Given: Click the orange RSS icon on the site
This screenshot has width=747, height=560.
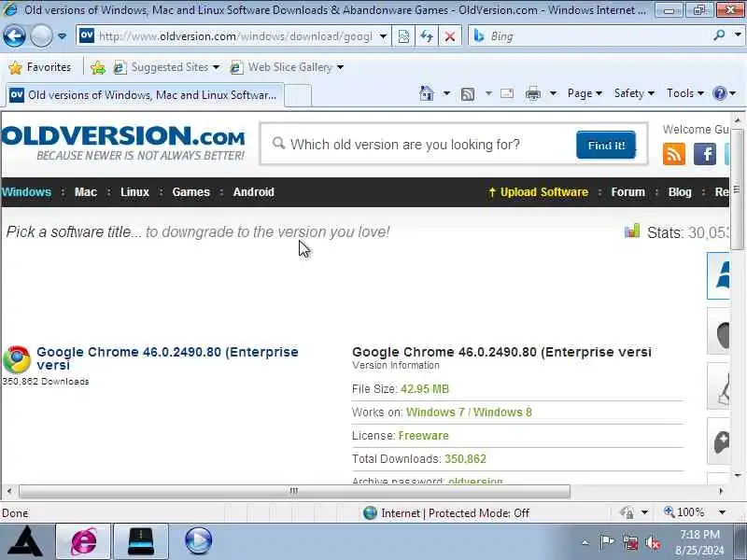Looking at the screenshot, I should click(x=673, y=154).
